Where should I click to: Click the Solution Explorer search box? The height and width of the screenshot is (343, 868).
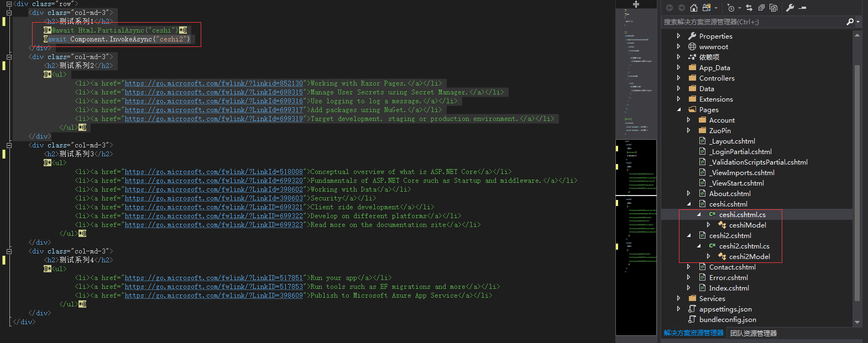click(x=752, y=22)
